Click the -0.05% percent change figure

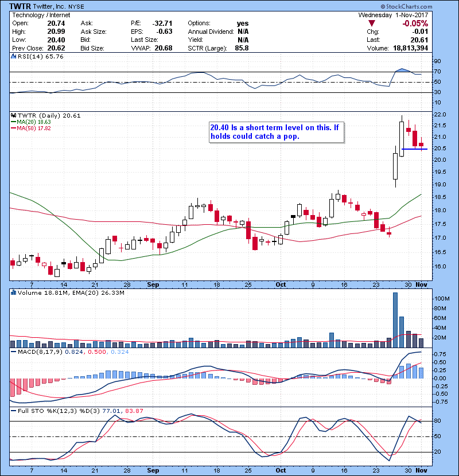(x=415, y=24)
